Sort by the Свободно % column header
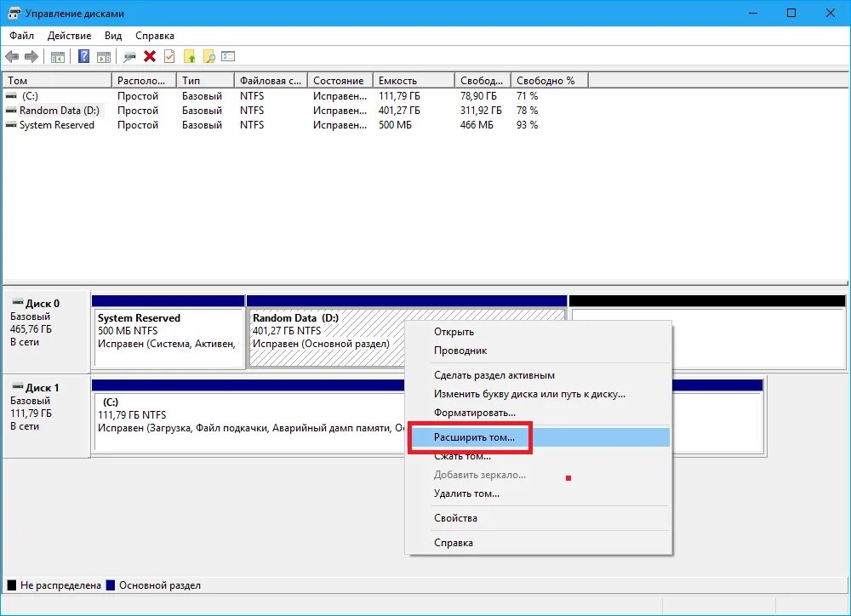The image size is (851, 616). pos(550,80)
